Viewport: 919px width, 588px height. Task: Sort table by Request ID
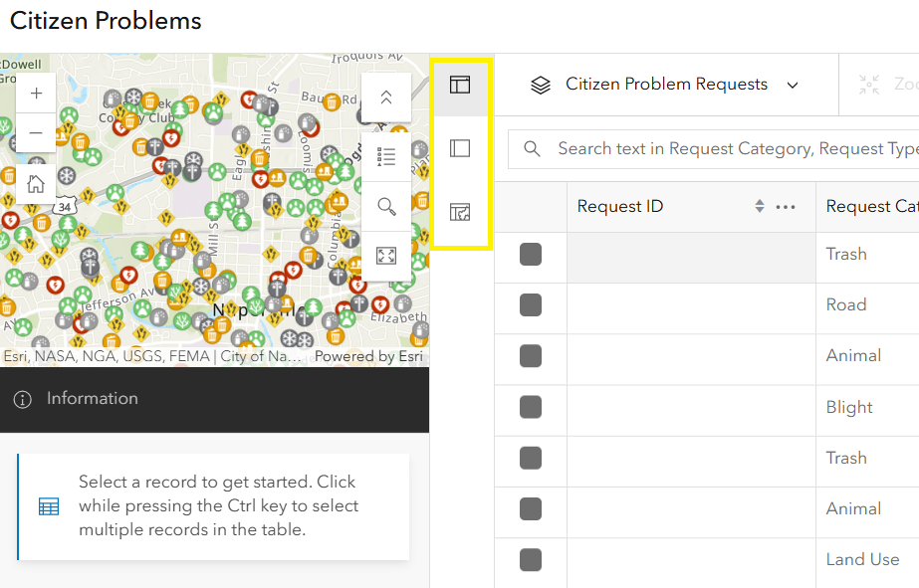click(760, 207)
